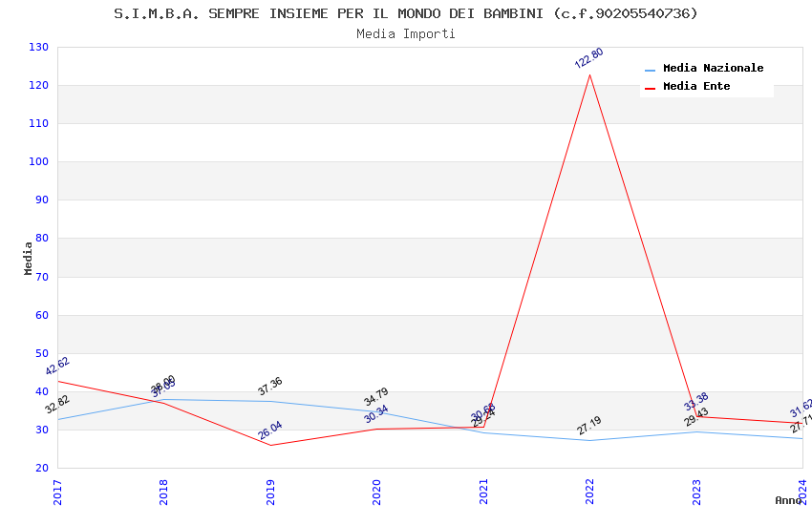Click the red line's 2022 peak point
Viewport: 812px width, 525px height.
coord(589,75)
